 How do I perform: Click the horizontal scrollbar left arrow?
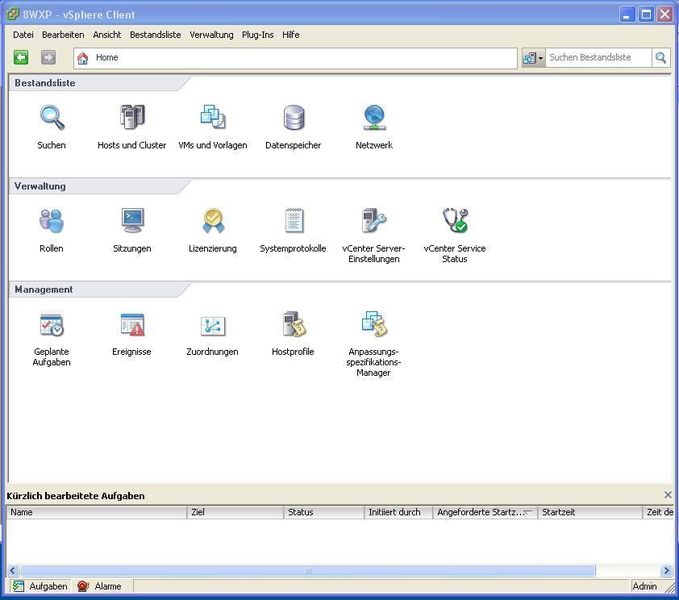click(x=13, y=571)
